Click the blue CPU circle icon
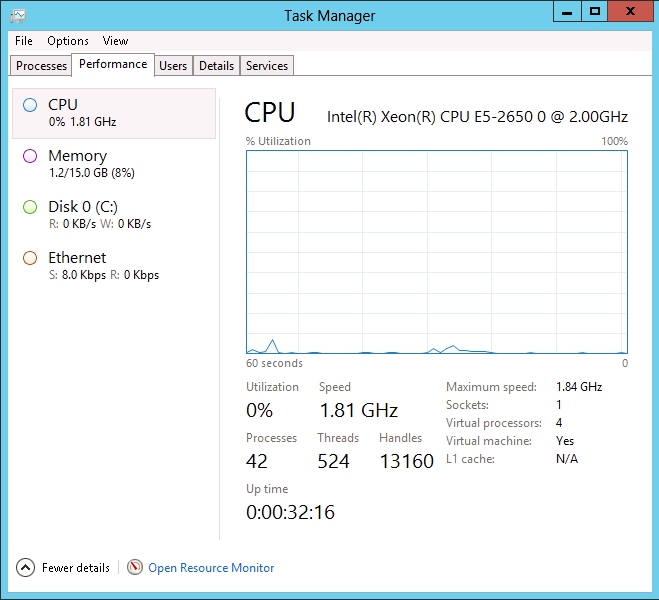Image resolution: width=659 pixels, height=600 pixels. [x=29, y=105]
